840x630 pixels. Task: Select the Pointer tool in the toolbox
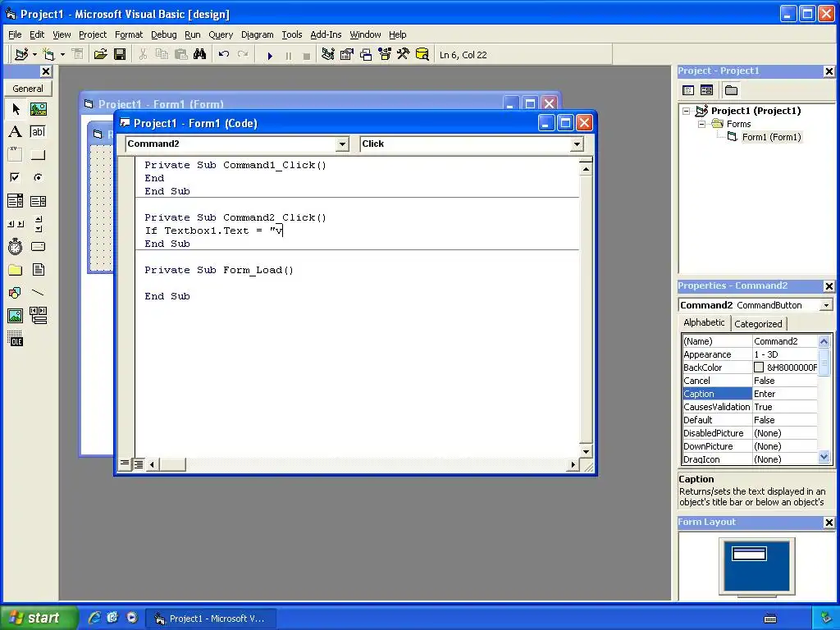[16, 109]
